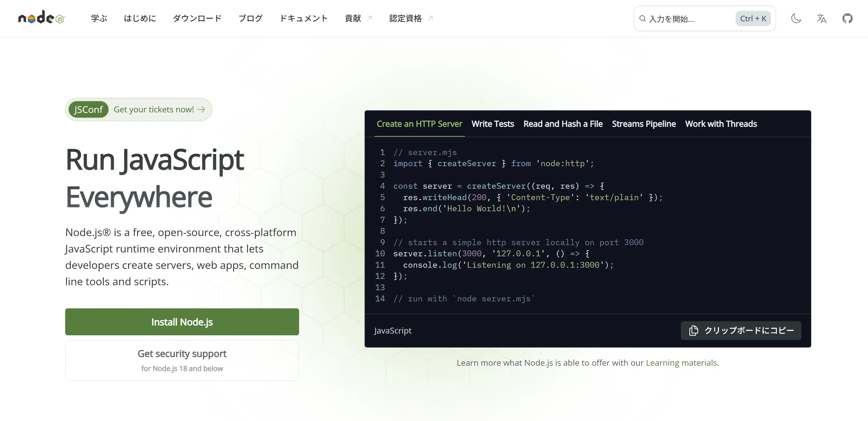The height and width of the screenshot is (421, 868).
Task: Click the server.listen(3000 code line
Action: pos(491,253)
